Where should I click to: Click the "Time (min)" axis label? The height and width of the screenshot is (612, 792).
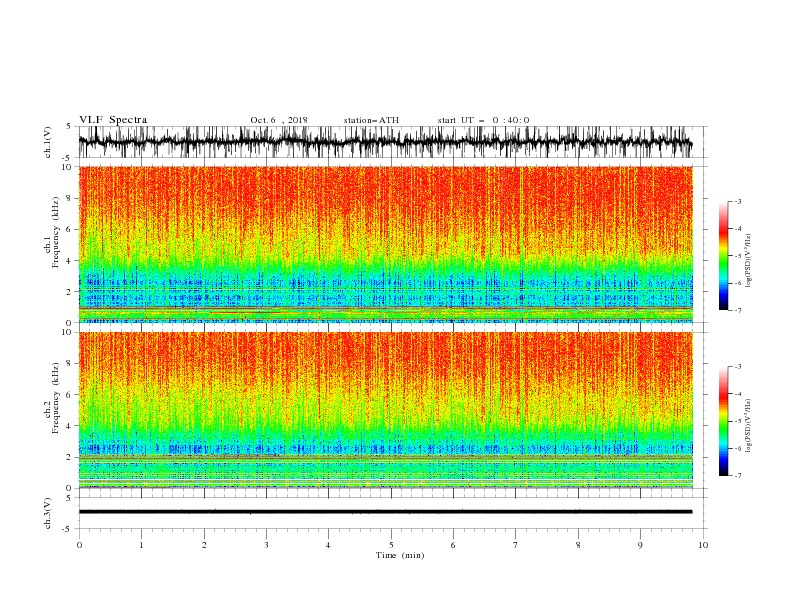pos(400,555)
